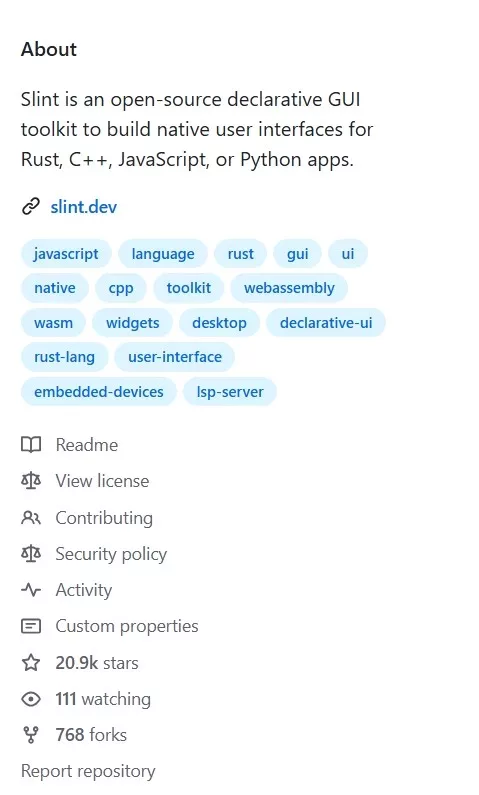The height and width of the screenshot is (795, 479).
Task: Click the scale icon next to Security policy
Action: tap(31, 554)
